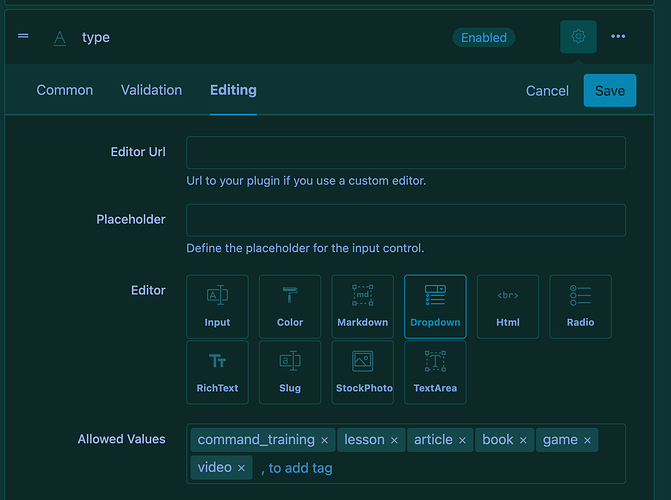671x500 pixels.
Task: Remove the article tag
Action: point(462,440)
